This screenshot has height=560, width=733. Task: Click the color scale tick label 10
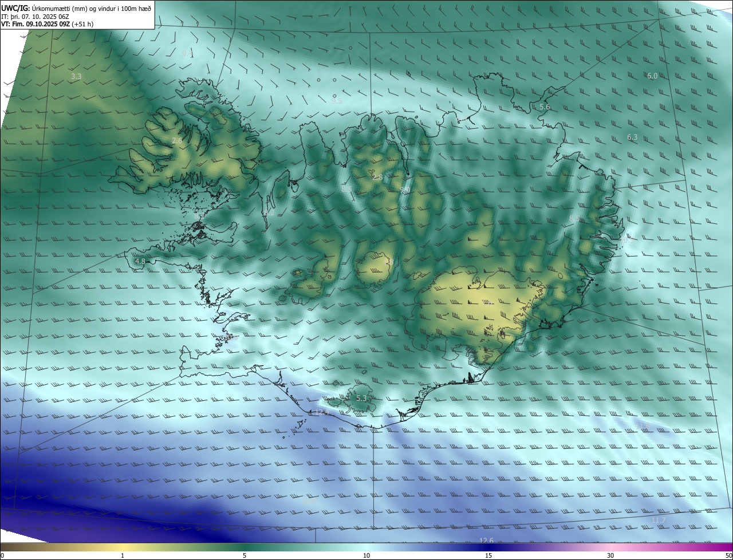(x=366, y=555)
